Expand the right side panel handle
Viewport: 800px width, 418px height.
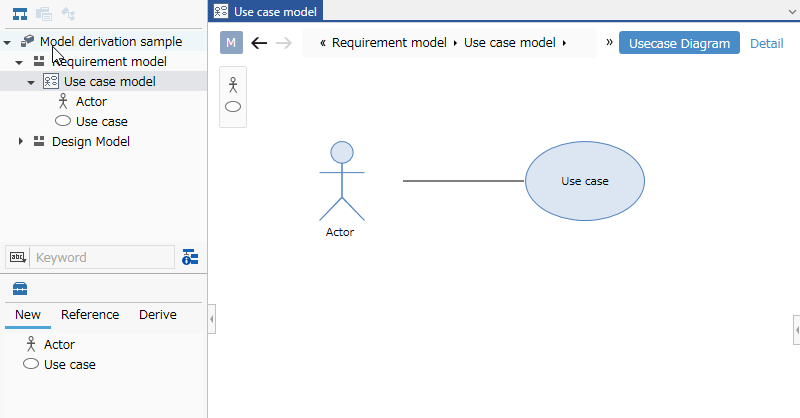click(x=797, y=330)
